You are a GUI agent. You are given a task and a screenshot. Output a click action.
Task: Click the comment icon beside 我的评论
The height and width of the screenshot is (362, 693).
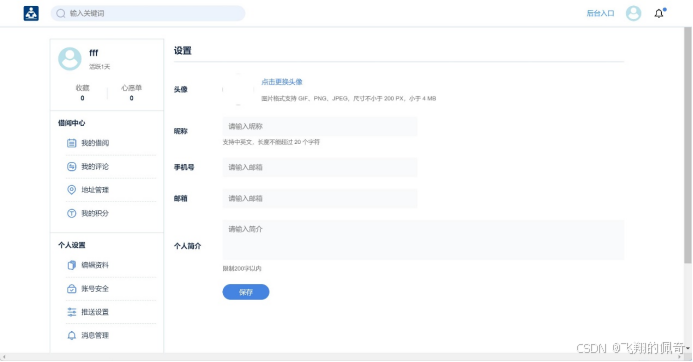point(72,167)
